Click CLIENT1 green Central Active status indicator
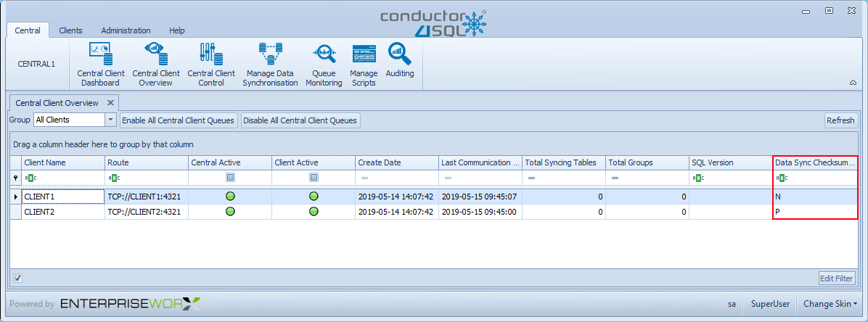Viewport: 868px width, 322px height. (x=230, y=196)
